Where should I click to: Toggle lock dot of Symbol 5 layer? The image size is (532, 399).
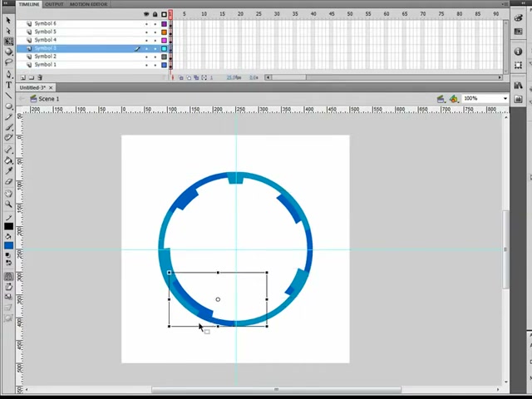tap(155, 32)
